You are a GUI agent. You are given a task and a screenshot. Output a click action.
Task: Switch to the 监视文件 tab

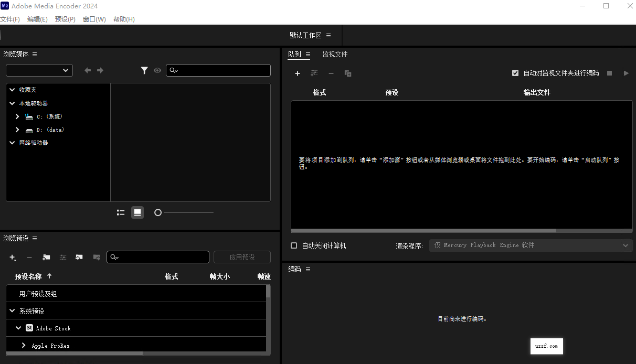coord(335,54)
